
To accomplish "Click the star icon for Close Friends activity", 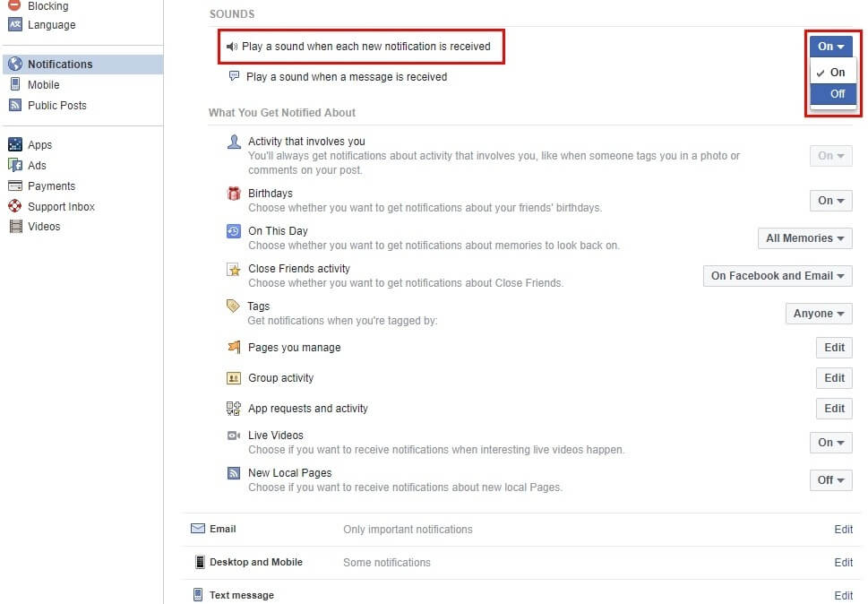I will pos(234,270).
